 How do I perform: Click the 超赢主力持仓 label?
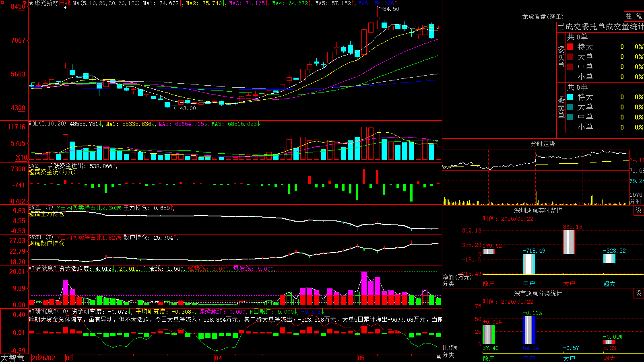(46, 214)
